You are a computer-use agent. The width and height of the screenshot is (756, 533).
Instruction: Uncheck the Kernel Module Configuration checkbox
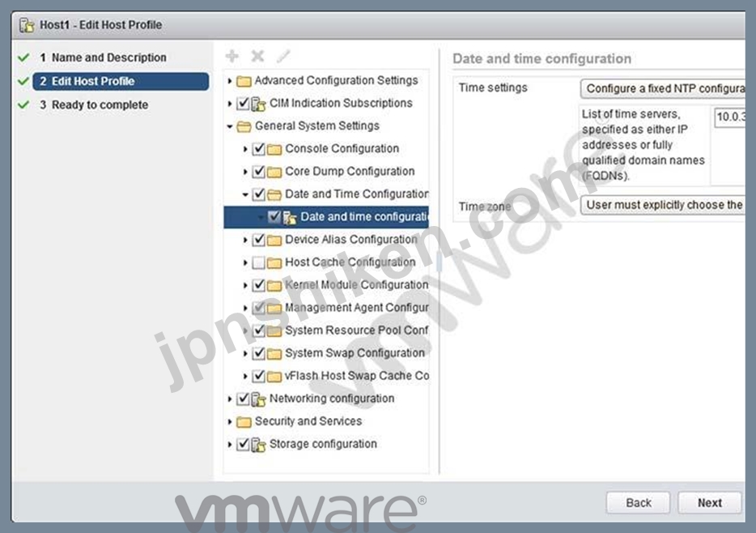tap(259, 285)
